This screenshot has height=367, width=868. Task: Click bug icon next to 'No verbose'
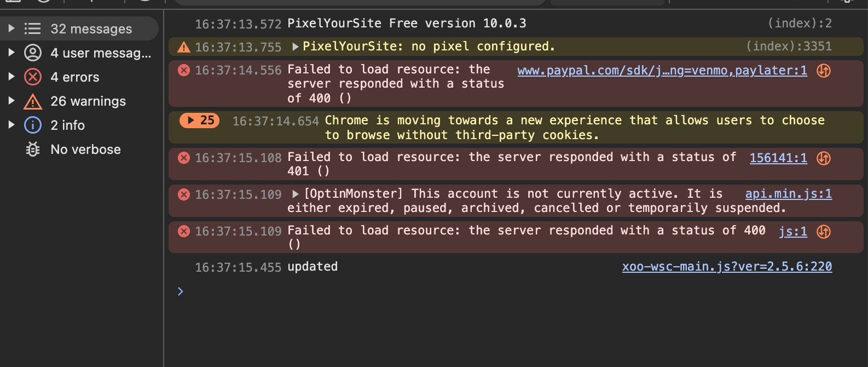click(x=33, y=149)
